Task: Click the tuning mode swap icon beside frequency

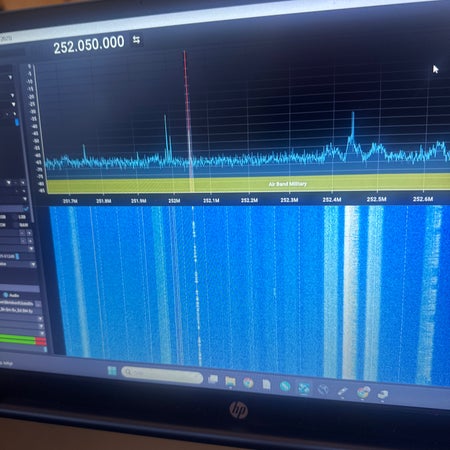Action: pos(136,40)
